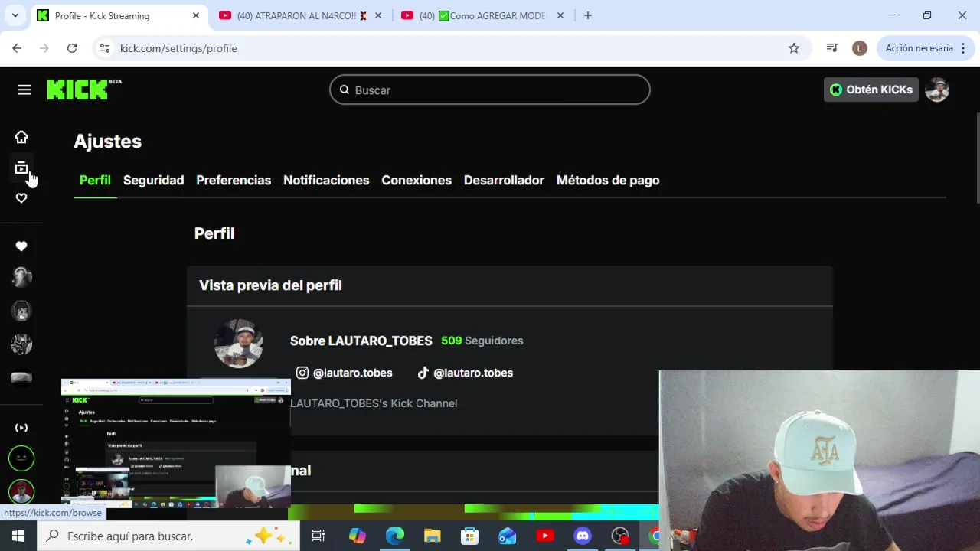The height and width of the screenshot is (551, 980).
Task: Open YouTube app from taskbar
Action: (x=545, y=536)
